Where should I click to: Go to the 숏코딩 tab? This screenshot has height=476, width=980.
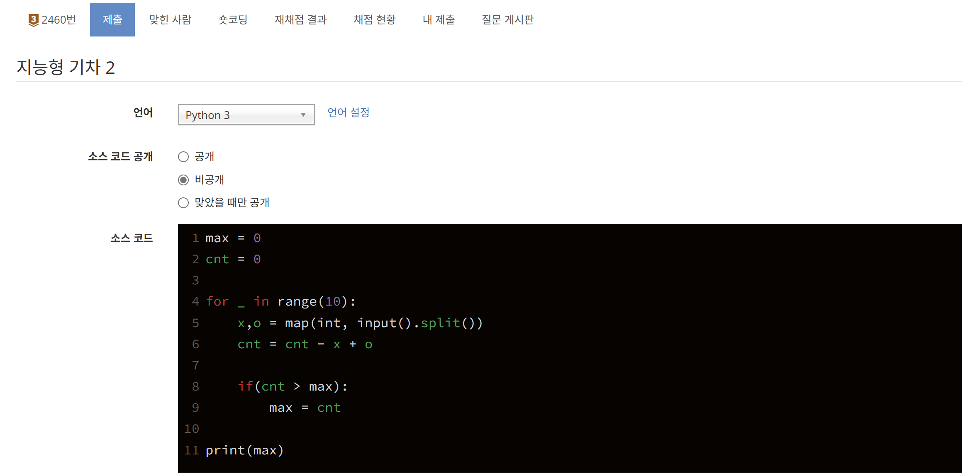(x=233, y=20)
